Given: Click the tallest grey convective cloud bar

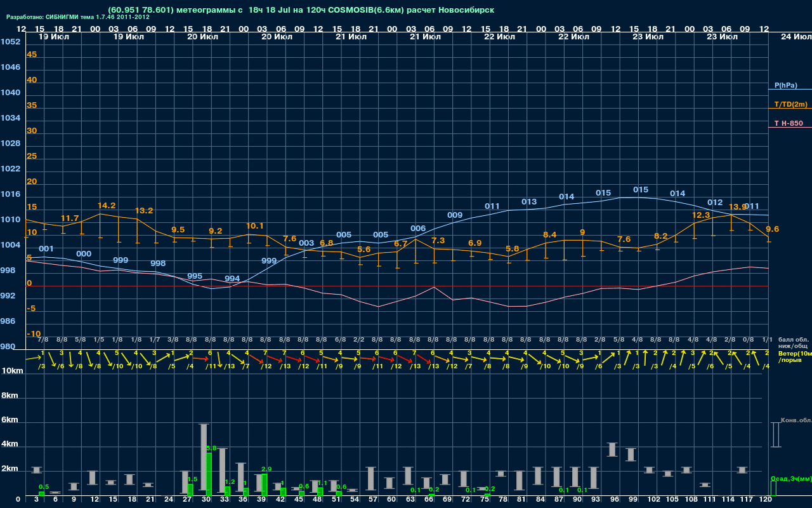Looking at the screenshot, I should 204,457.
